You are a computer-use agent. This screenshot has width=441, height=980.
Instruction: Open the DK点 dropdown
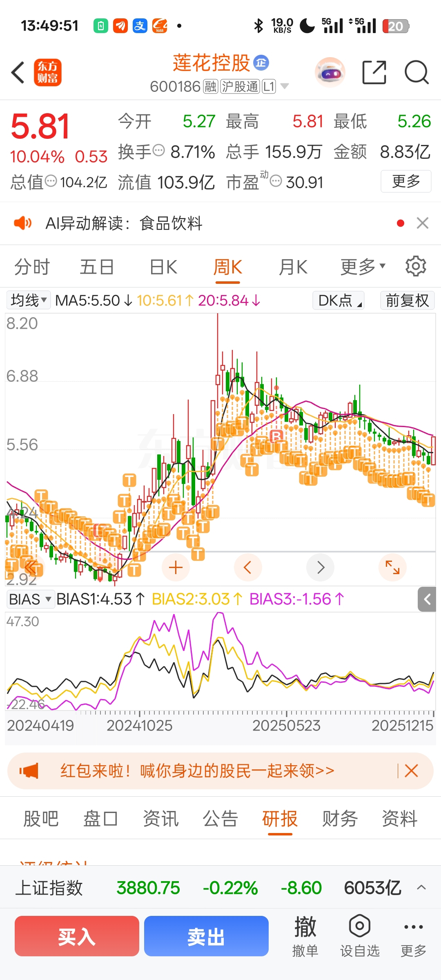tap(339, 300)
